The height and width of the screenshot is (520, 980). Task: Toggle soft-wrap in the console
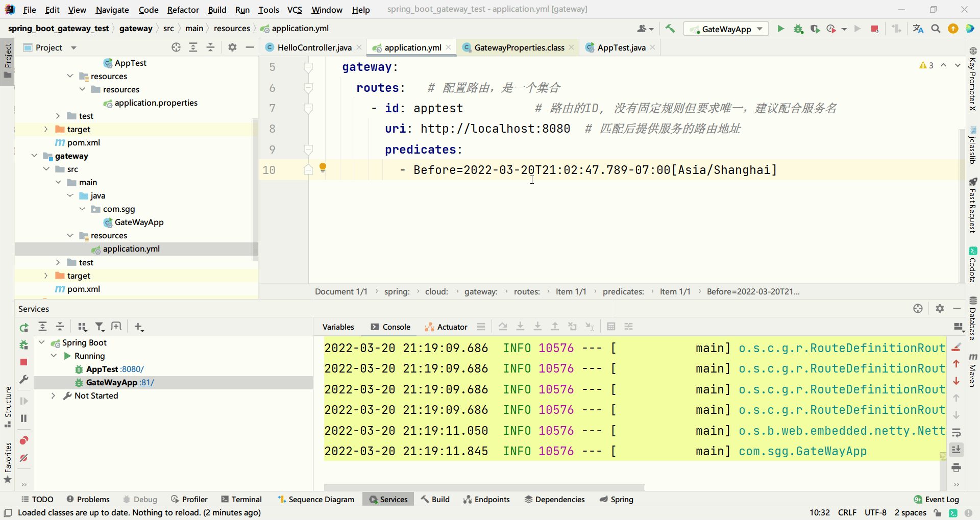click(957, 433)
